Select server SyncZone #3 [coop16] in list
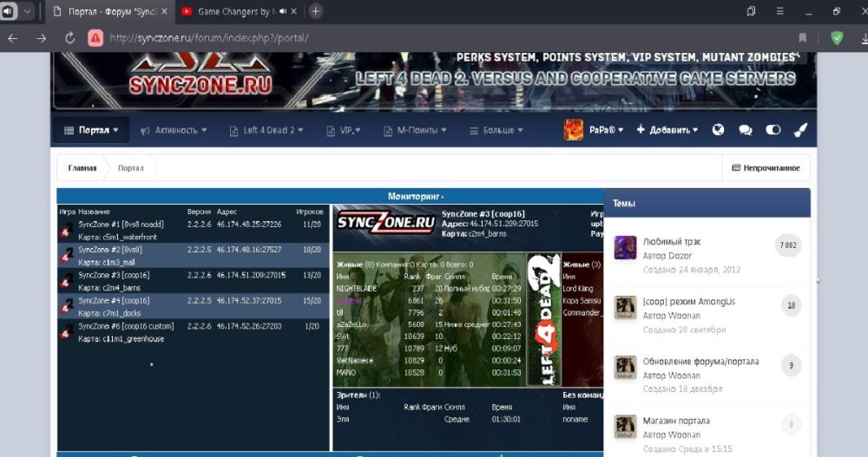868x457 pixels. tap(194, 281)
